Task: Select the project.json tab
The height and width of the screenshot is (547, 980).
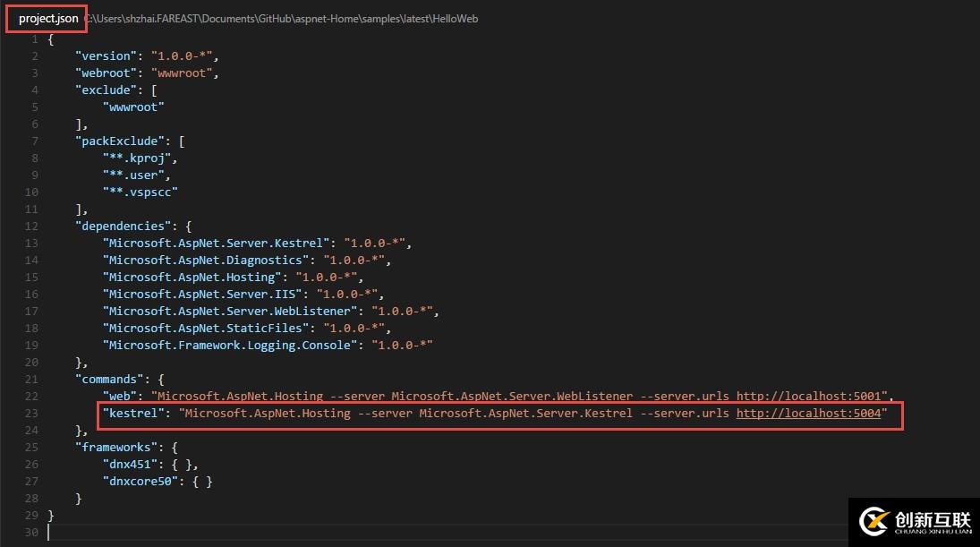Action: [x=47, y=19]
